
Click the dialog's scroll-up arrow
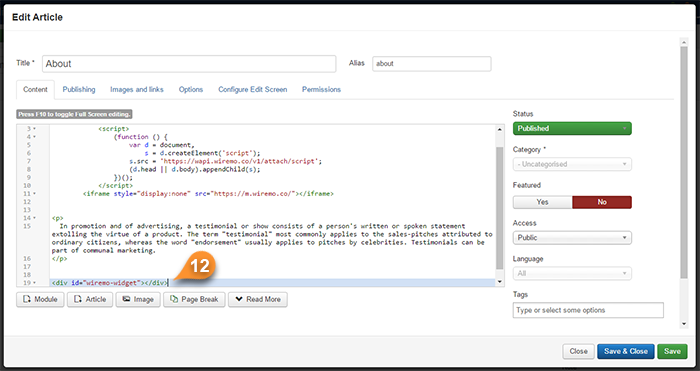684,42
